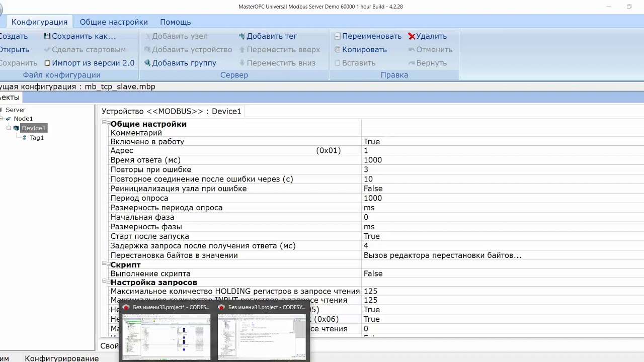The height and width of the screenshot is (362, 644).
Task: Open the Конфигурация ribbon tab
Action: tap(39, 22)
